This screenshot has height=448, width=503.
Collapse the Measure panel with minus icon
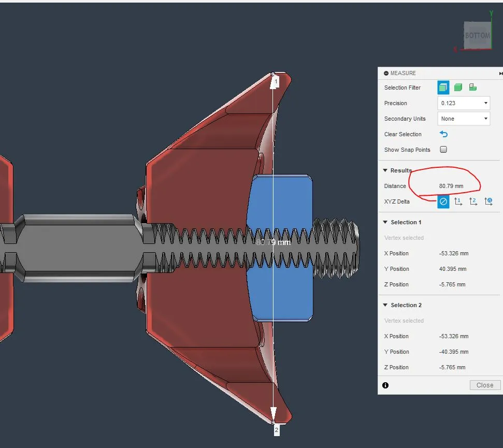tap(386, 74)
